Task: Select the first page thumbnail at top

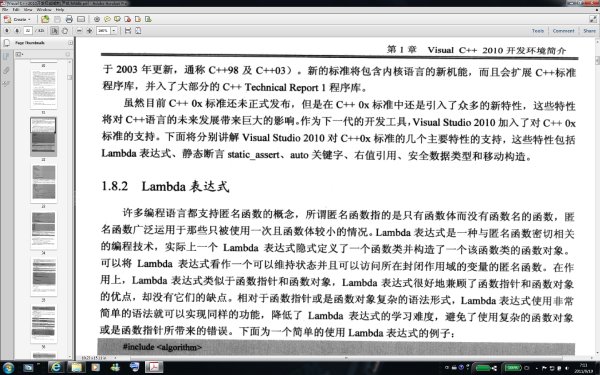Action: [x=44, y=89]
